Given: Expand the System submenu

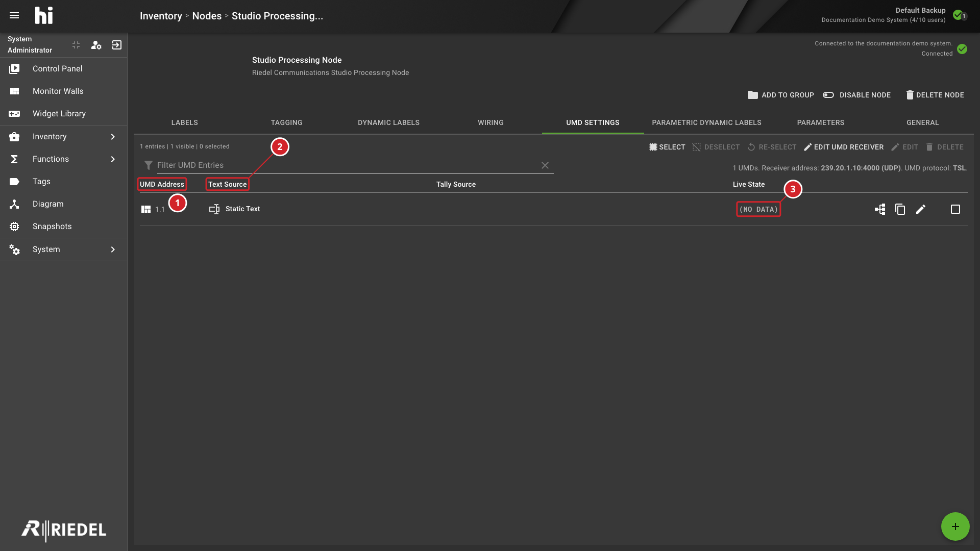Looking at the screenshot, I should [x=113, y=249].
